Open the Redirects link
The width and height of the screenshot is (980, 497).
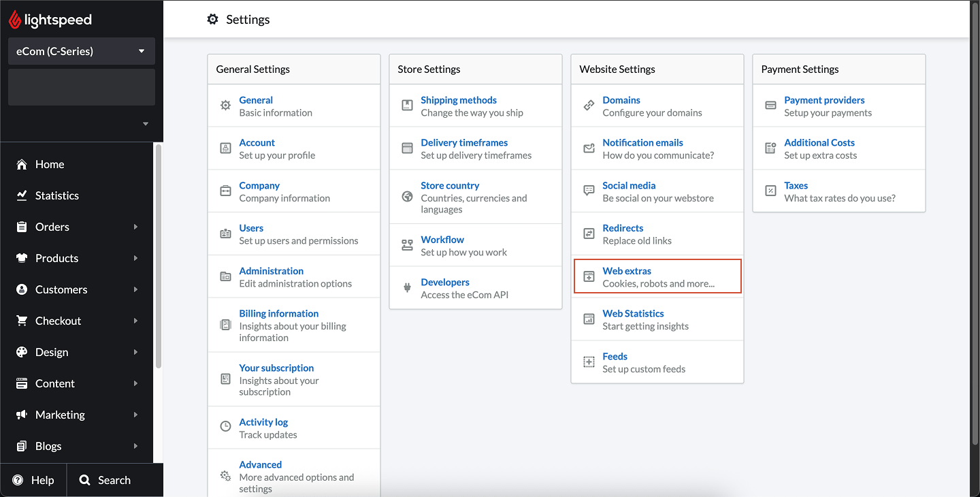pyautogui.click(x=623, y=228)
